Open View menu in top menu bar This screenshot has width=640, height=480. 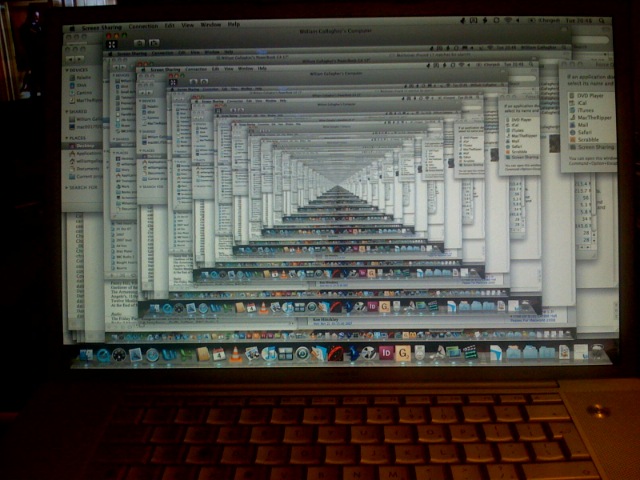point(187,25)
